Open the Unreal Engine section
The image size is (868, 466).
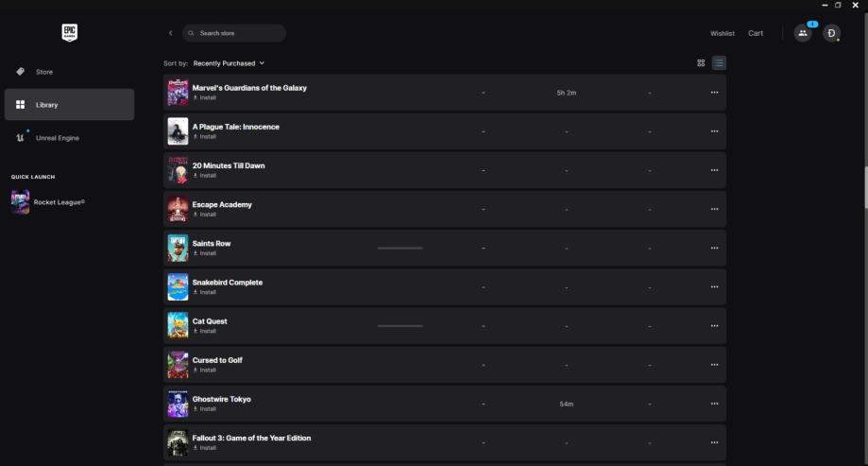click(57, 138)
